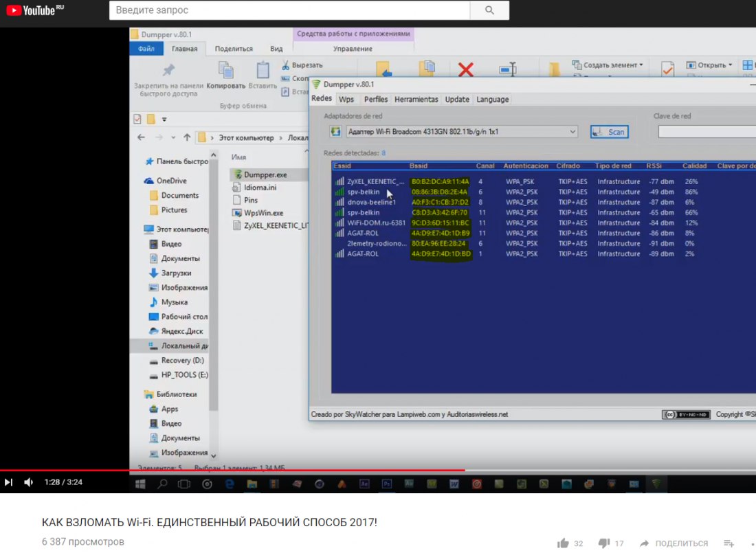Open Microsoft Edge from the taskbar
This screenshot has width=756, height=553.
(x=230, y=484)
